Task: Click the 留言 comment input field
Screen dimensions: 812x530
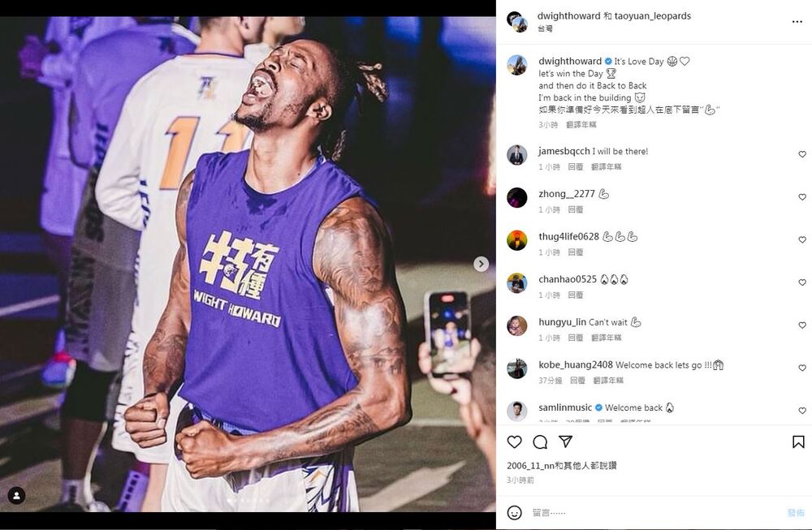Action: click(568, 514)
